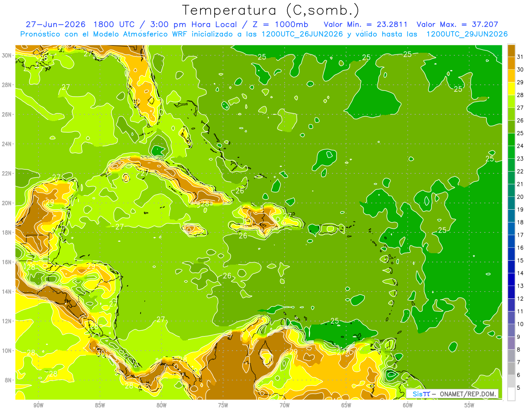Click the "10" label on the color bar

(x=520, y=324)
